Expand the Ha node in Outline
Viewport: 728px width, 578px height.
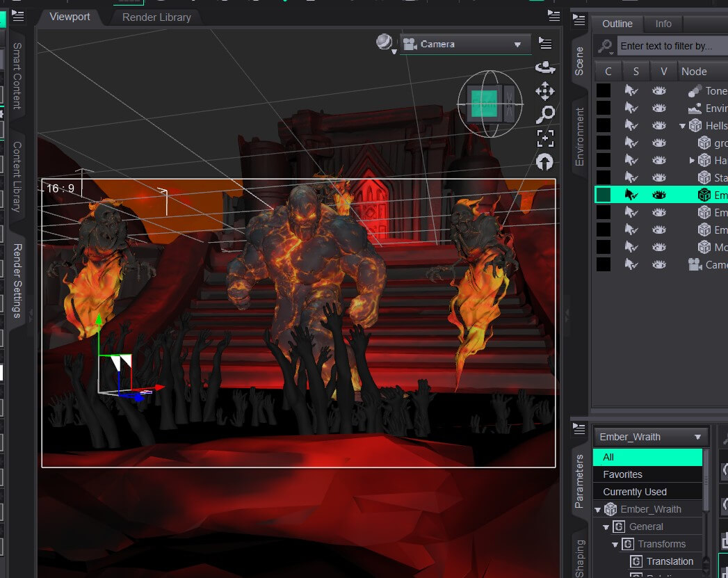coord(692,160)
